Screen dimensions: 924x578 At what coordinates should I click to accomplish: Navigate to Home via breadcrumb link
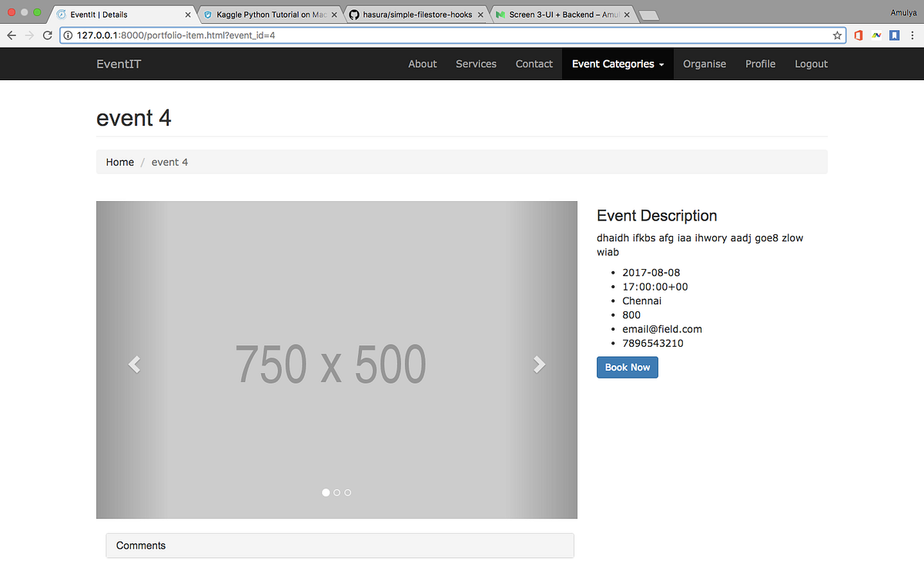point(119,162)
